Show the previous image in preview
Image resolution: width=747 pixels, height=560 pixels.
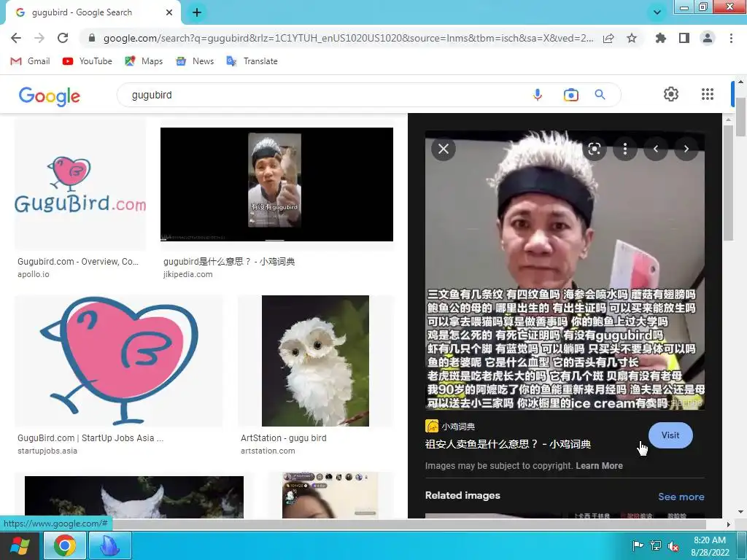click(x=656, y=149)
